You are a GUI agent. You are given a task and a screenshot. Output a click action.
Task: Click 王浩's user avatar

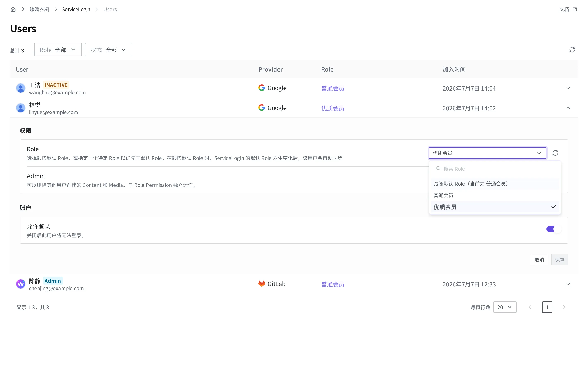point(20,88)
